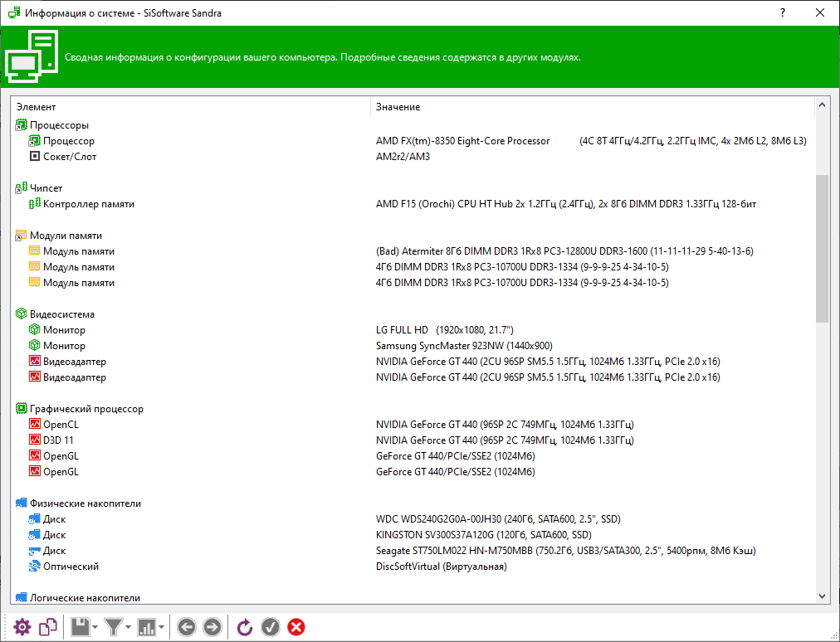Screen dimensions: 840x642
Task: Click the vertical scrollbar thumb
Action: click(x=823, y=249)
